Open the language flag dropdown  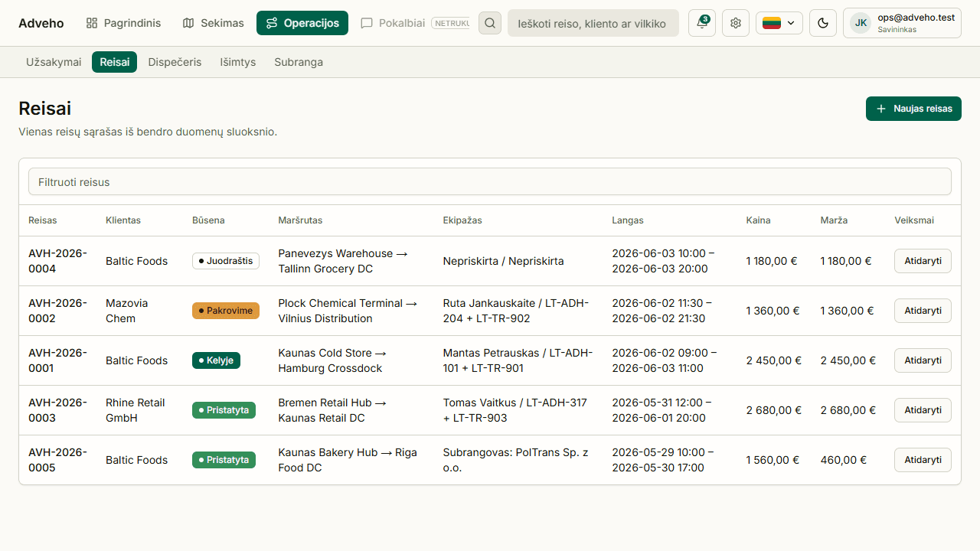pyautogui.click(x=779, y=23)
